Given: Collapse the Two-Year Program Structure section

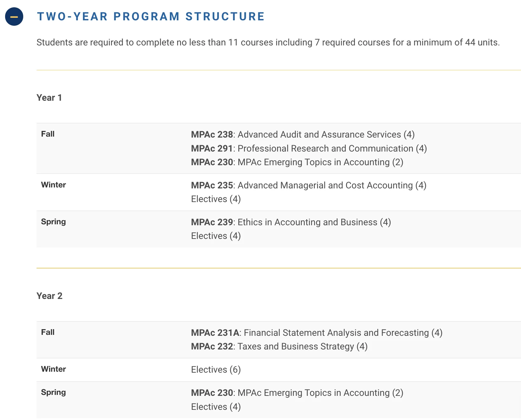Looking at the screenshot, I should coord(14,17).
